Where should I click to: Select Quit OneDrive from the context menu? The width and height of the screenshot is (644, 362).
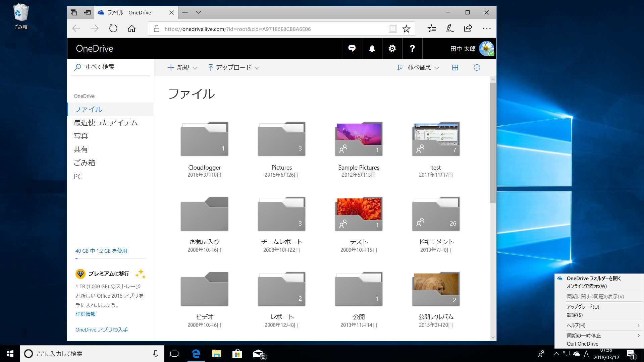(582, 344)
